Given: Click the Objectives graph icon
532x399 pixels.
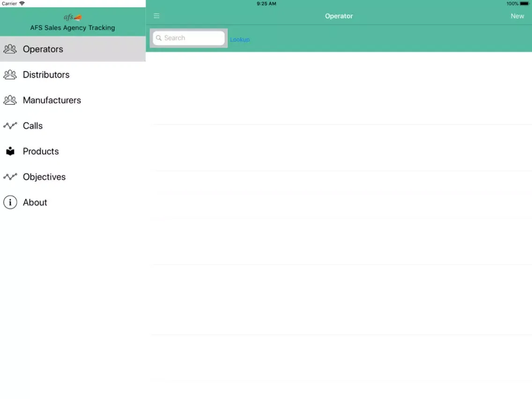Looking at the screenshot, I should click(10, 177).
